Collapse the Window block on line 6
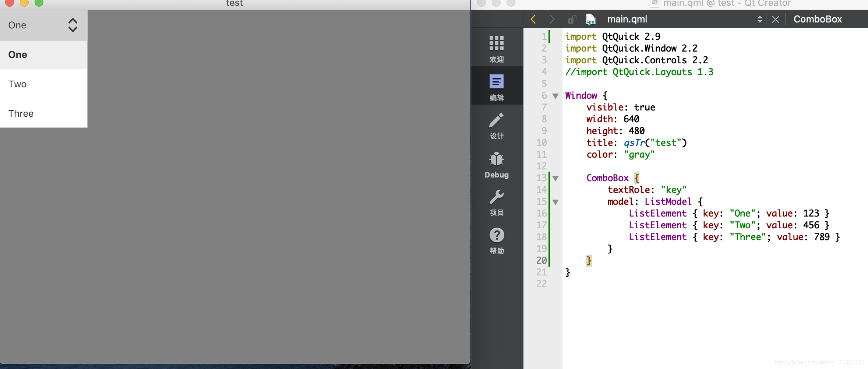The width and height of the screenshot is (868, 369). click(555, 96)
